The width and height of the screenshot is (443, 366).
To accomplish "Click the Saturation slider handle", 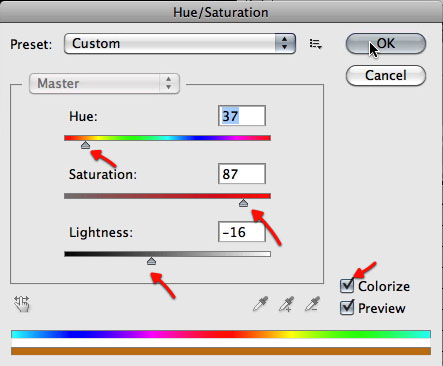I will pyautogui.click(x=243, y=203).
